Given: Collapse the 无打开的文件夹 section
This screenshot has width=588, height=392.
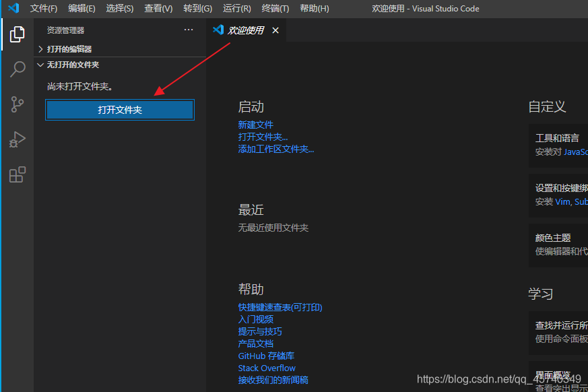Looking at the screenshot, I should (x=120, y=65).
